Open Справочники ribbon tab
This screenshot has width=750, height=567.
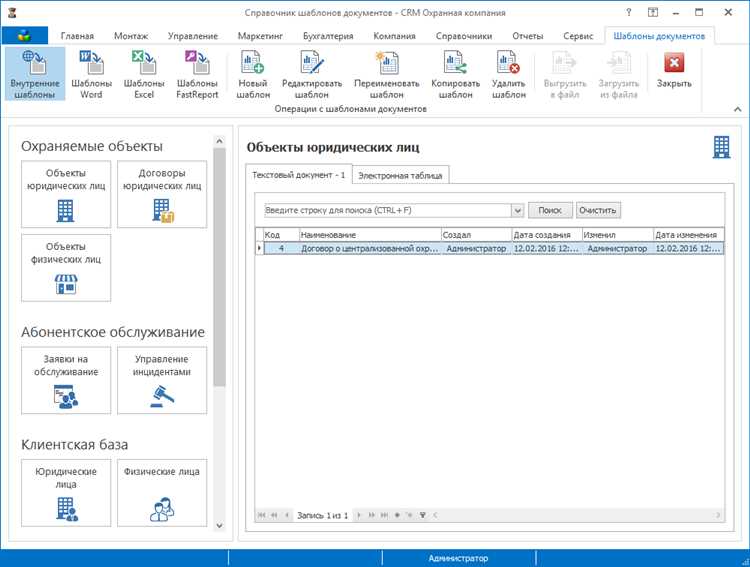pyautogui.click(x=463, y=36)
